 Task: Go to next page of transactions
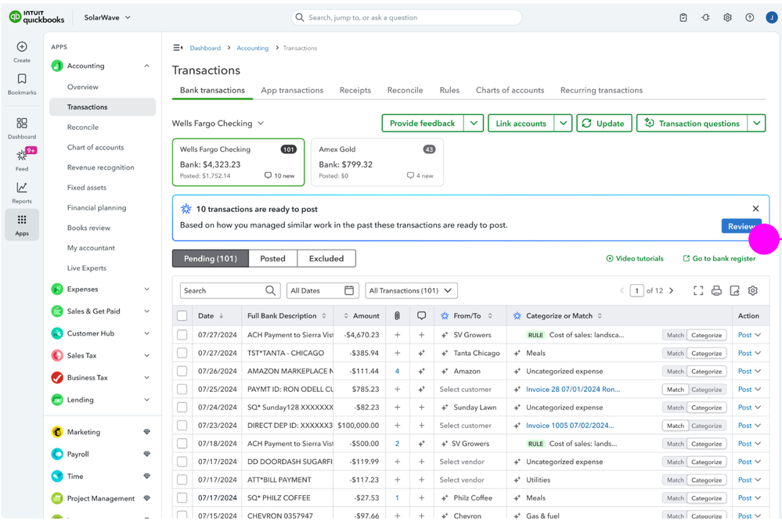click(x=672, y=291)
